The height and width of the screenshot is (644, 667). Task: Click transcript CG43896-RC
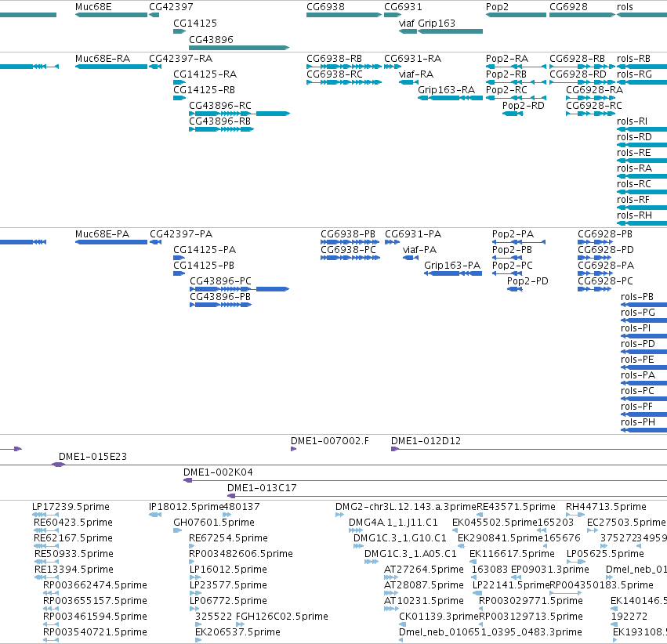pyautogui.click(x=220, y=106)
